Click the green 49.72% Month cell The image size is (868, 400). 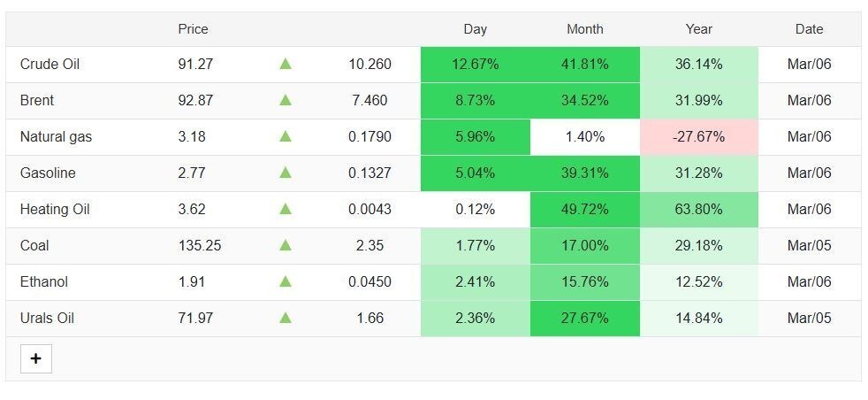[x=584, y=209]
